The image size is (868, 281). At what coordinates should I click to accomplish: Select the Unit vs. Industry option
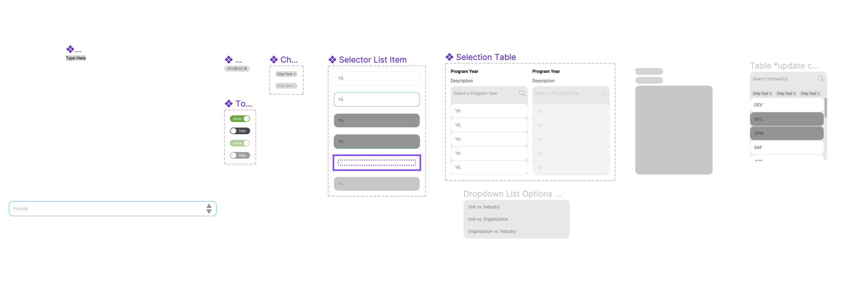click(x=484, y=207)
